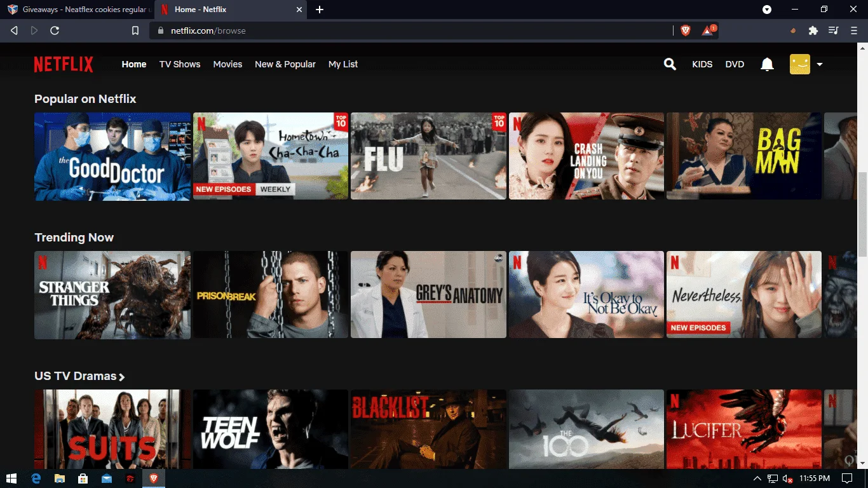Open Mail app from taskbar

106,478
